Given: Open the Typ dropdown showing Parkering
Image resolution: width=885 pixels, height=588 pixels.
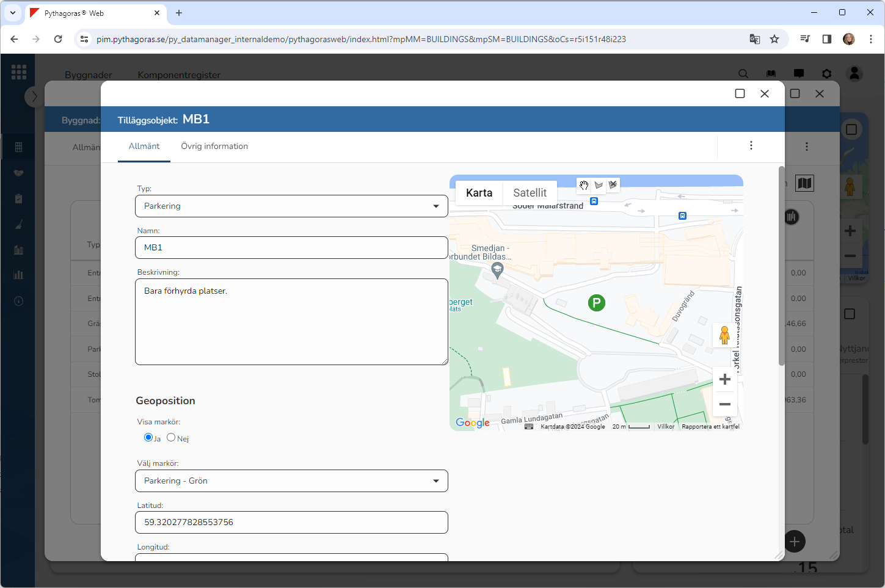Looking at the screenshot, I should (291, 206).
